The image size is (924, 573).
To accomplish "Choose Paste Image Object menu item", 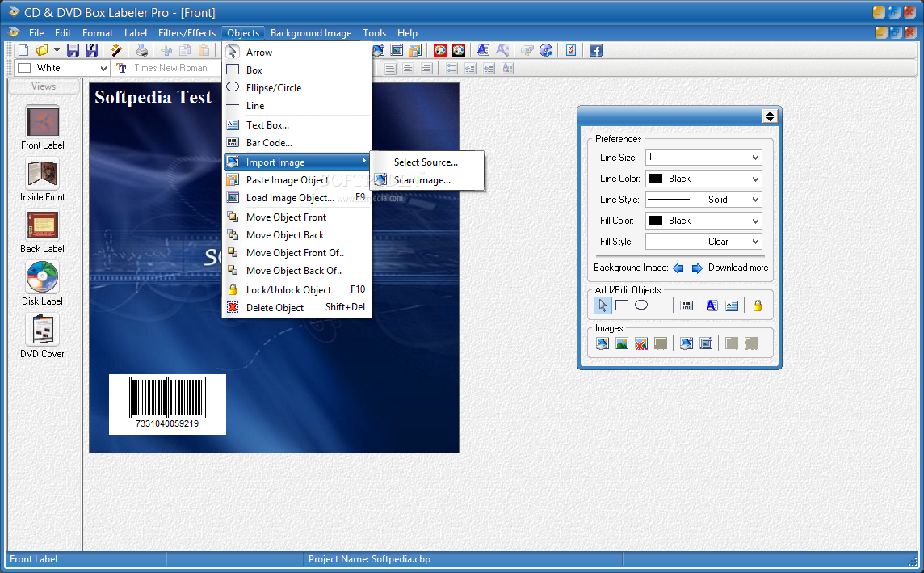I will 297,179.
